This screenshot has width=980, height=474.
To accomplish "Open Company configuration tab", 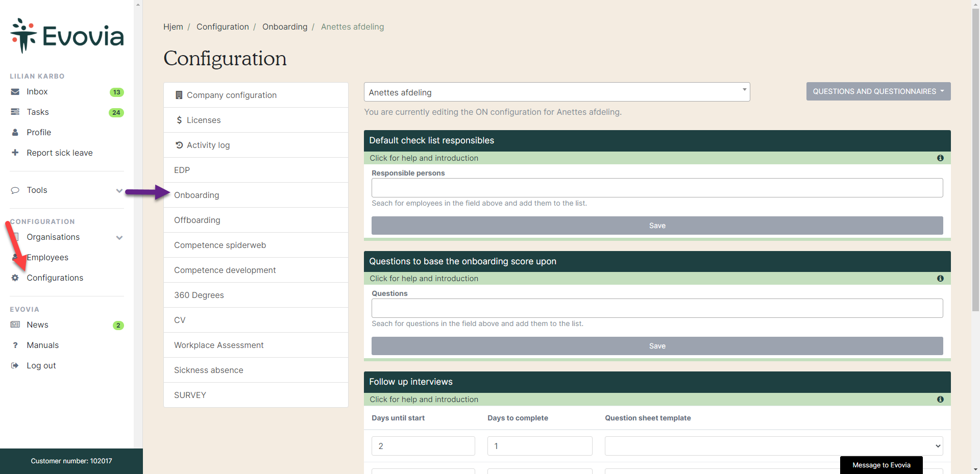I will click(256, 95).
